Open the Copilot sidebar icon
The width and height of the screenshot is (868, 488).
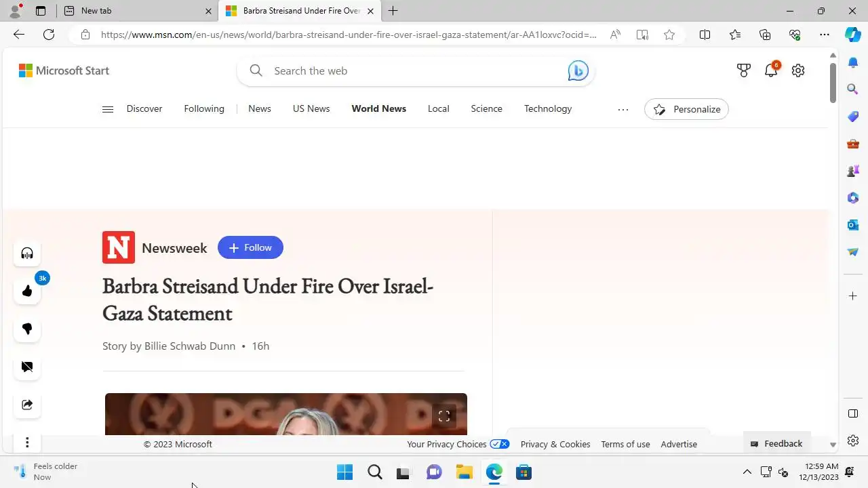[x=853, y=35]
